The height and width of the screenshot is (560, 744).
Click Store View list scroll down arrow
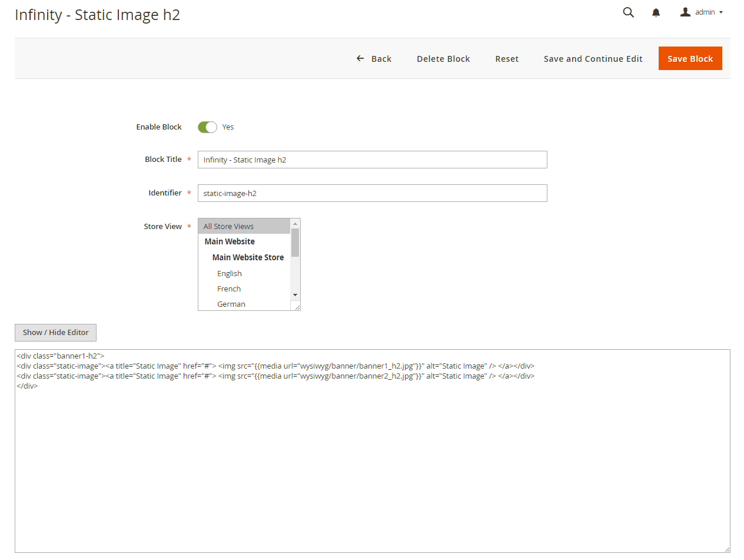point(295,295)
